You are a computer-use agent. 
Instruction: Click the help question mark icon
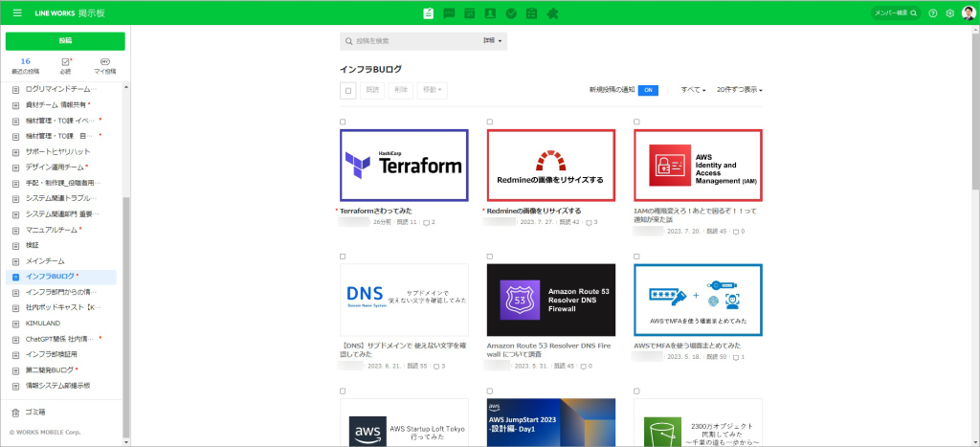point(933,13)
